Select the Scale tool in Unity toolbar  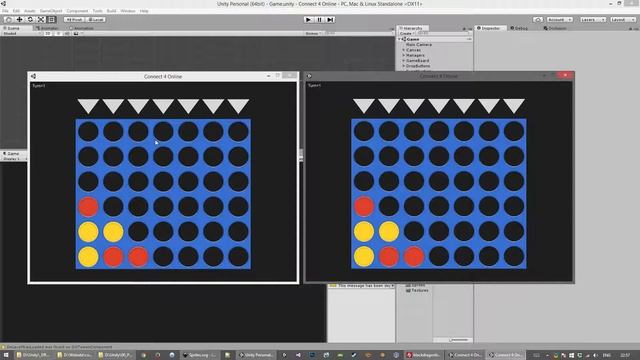[41, 20]
